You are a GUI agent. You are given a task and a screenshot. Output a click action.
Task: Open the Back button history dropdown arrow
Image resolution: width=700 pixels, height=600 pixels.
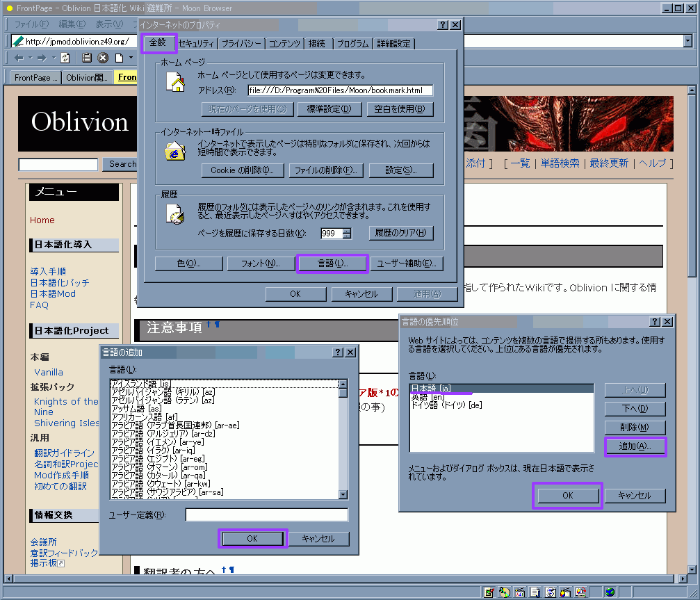tap(29, 58)
